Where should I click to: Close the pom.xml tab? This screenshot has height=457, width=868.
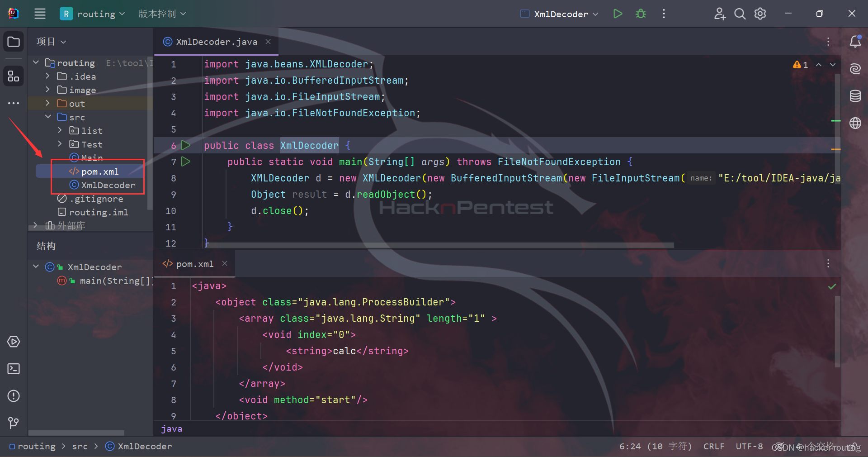point(225,263)
